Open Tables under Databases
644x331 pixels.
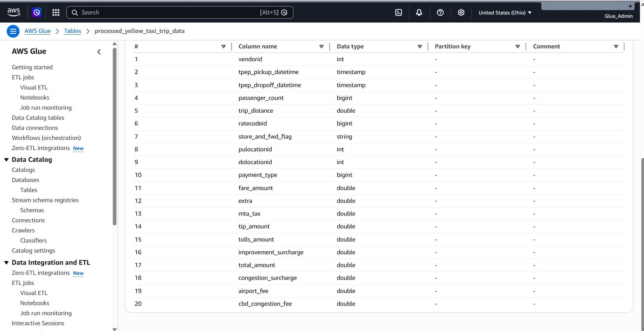(29, 190)
